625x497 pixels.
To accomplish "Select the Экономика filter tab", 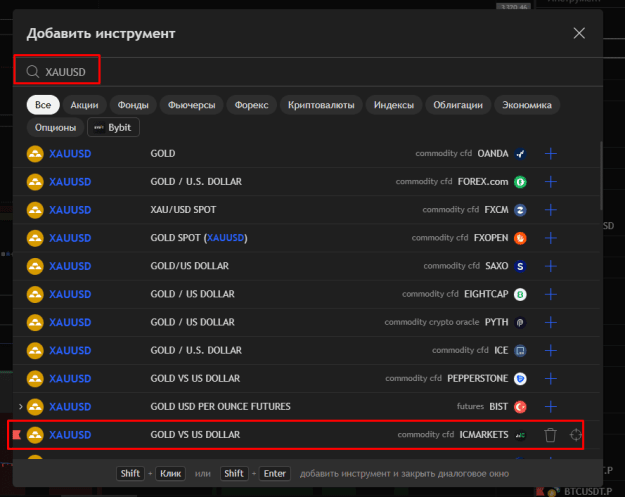I will 527,105.
